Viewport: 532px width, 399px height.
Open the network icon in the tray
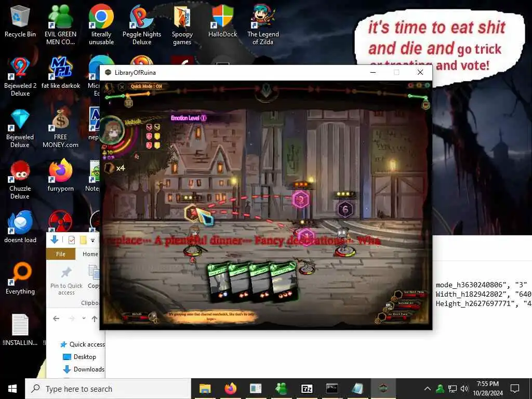[x=453, y=389]
